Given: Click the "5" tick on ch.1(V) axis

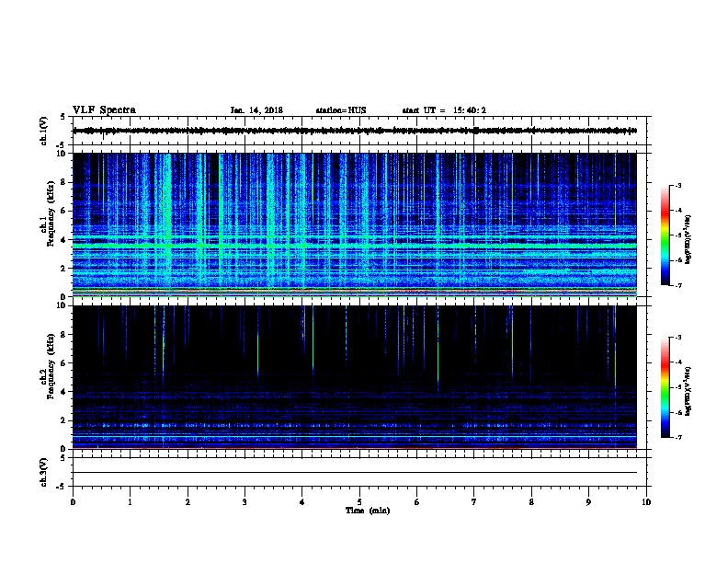Looking at the screenshot, I should (x=63, y=117).
